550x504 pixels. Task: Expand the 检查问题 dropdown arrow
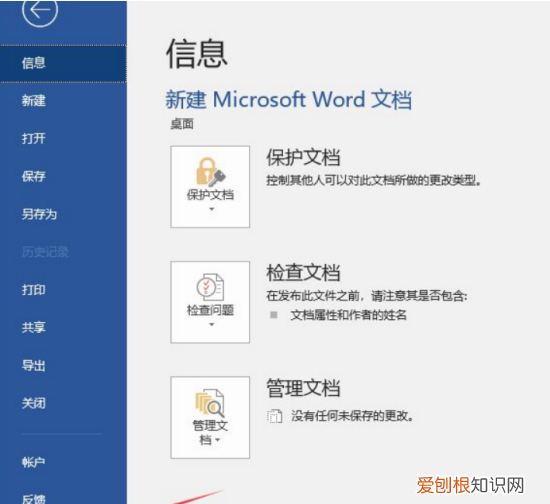212,324
